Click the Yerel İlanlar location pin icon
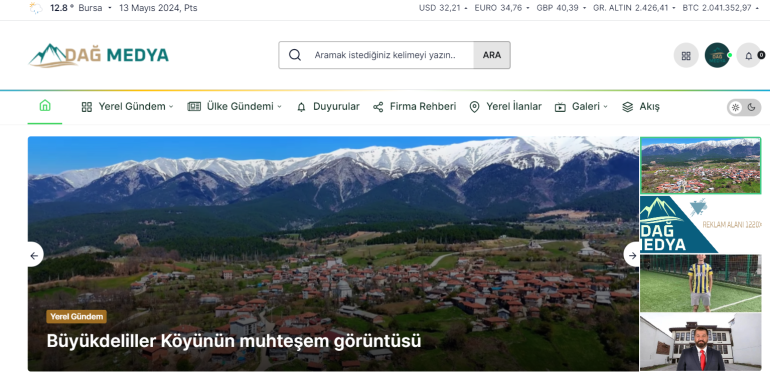 pos(474,107)
